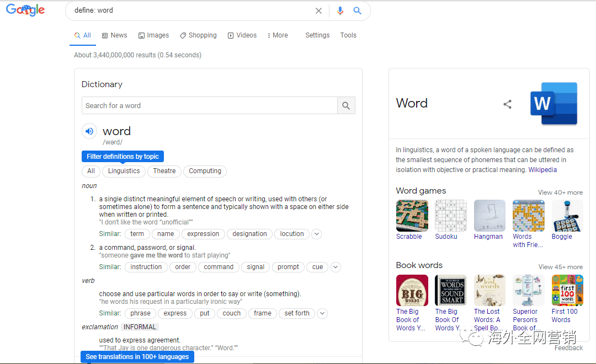Select the Linguistics topic filter
This screenshot has height=364, width=596.
124,171
